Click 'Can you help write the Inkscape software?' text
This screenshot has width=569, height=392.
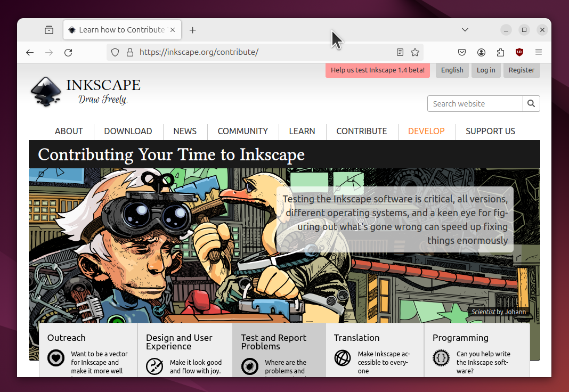pyautogui.click(x=483, y=362)
